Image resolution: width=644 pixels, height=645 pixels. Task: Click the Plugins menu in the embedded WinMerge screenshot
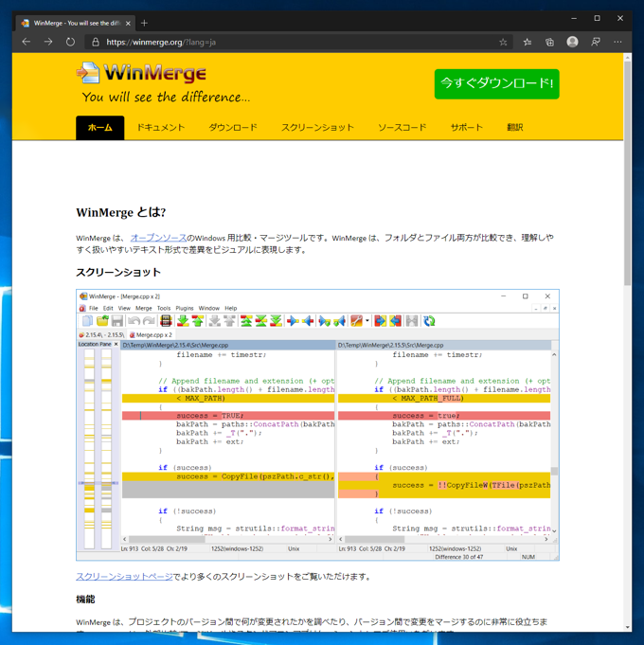(185, 308)
